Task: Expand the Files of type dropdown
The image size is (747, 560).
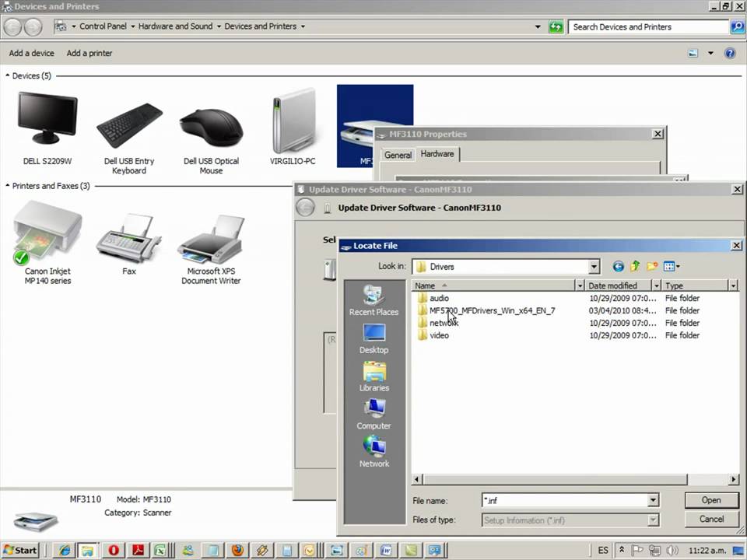Action: 653,520
